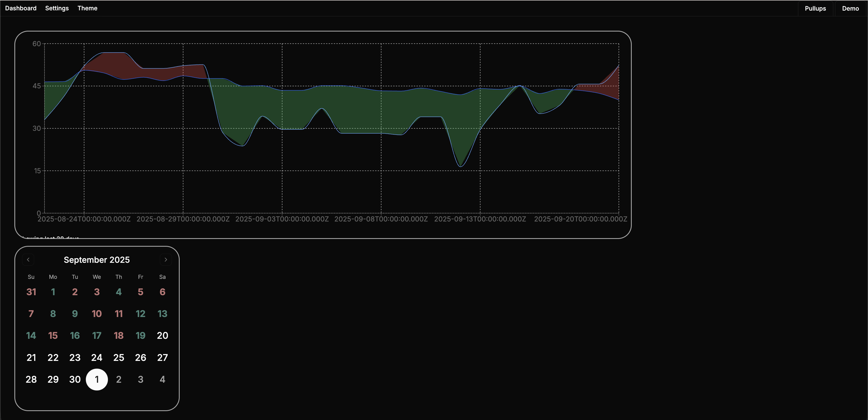
Task: Select September 20 in calendar
Action: tap(162, 335)
